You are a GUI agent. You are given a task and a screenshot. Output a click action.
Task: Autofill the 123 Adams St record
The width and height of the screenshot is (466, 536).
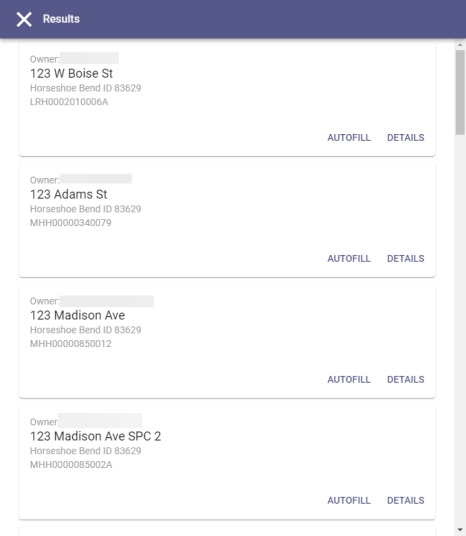click(x=349, y=259)
